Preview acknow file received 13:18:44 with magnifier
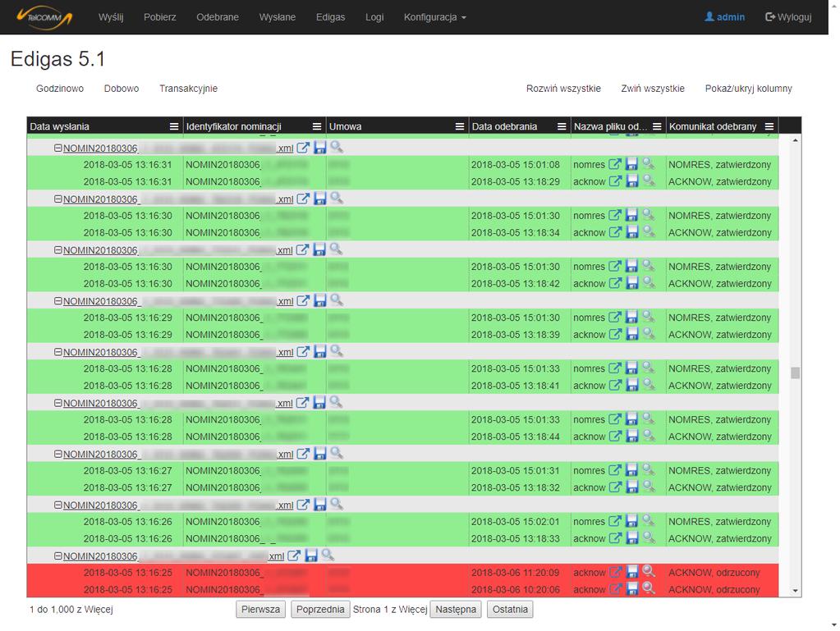 coord(648,435)
